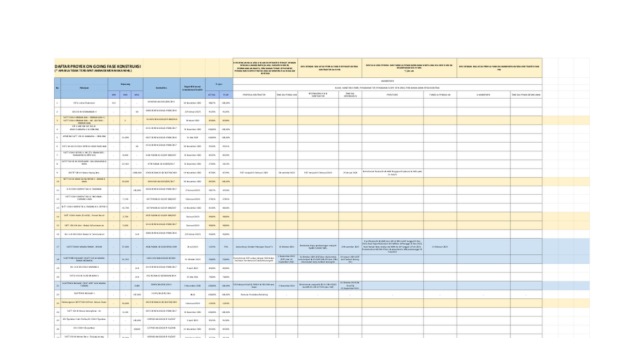Click the row 9 work description cell

(84, 173)
